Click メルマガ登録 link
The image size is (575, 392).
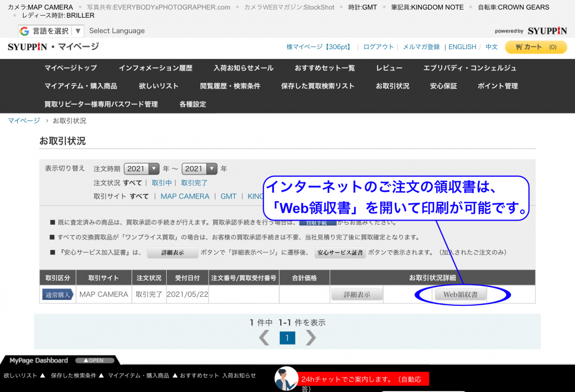[x=421, y=47]
